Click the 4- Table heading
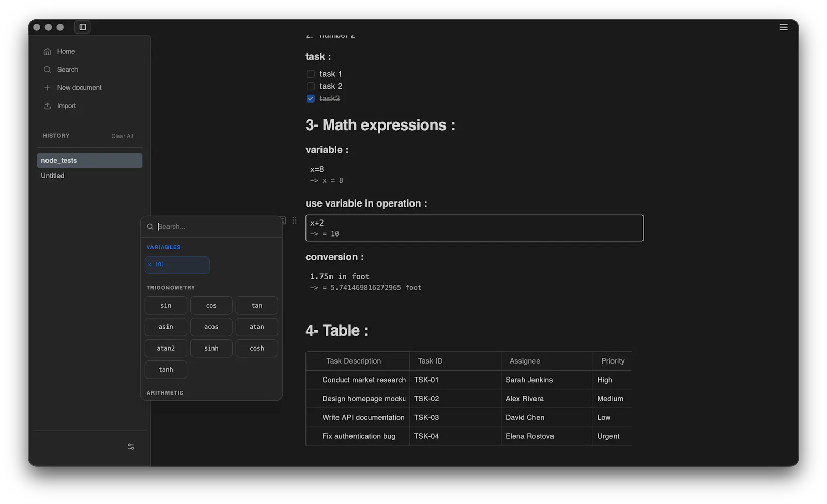Viewport: 827px width, 504px height. tap(337, 330)
